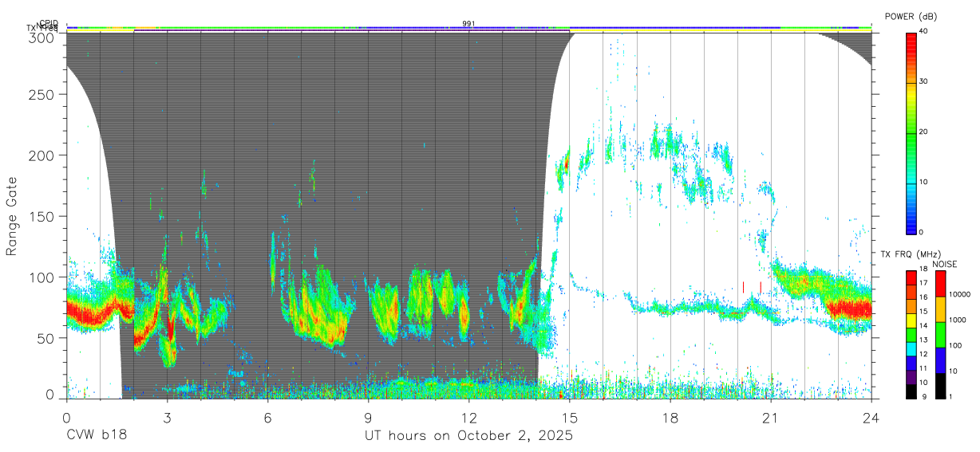This screenshot has height=452, width=980.
Task: Click the CVW b18 radar label
Action: pyautogui.click(x=97, y=436)
